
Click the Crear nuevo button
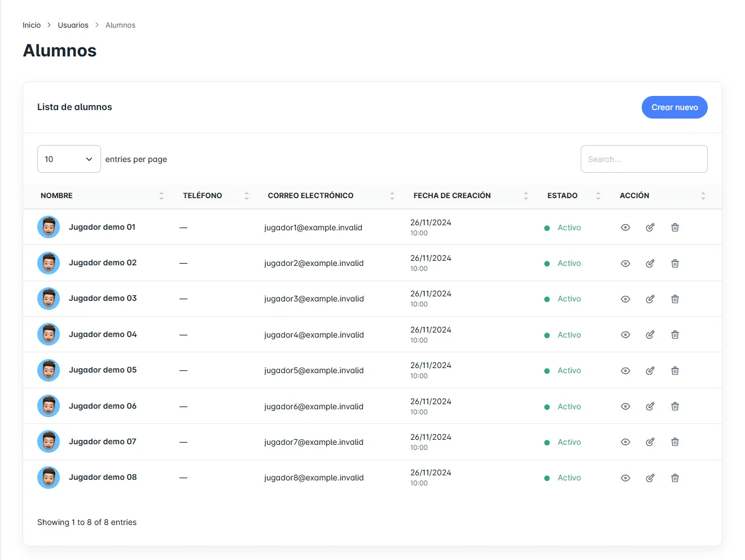click(x=674, y=107)
